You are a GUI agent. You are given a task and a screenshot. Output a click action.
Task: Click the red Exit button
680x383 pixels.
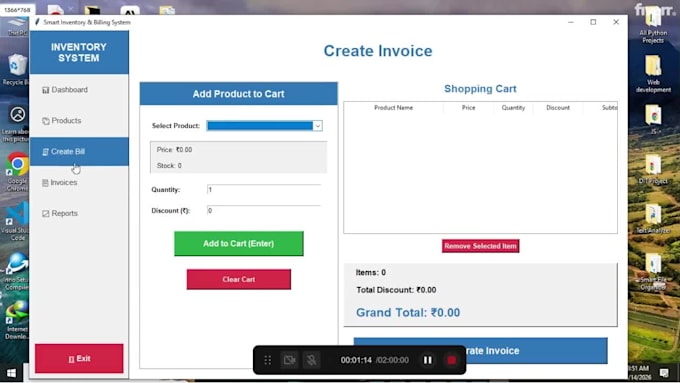pyautogui.click(x=79, y=359)
